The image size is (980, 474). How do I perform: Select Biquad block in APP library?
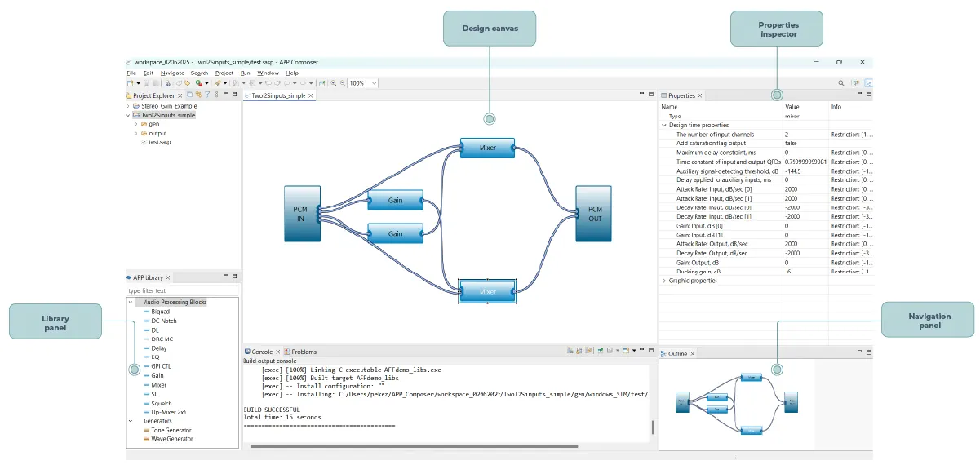pos(161,312)
